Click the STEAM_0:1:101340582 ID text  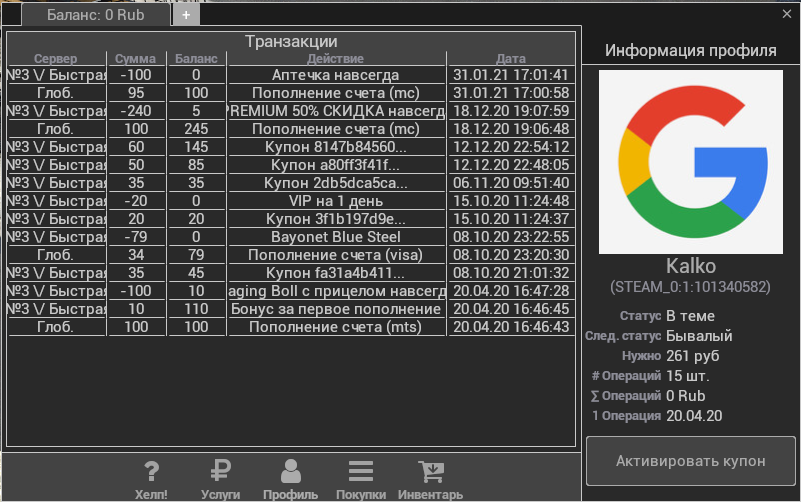[x=690, y=287]
